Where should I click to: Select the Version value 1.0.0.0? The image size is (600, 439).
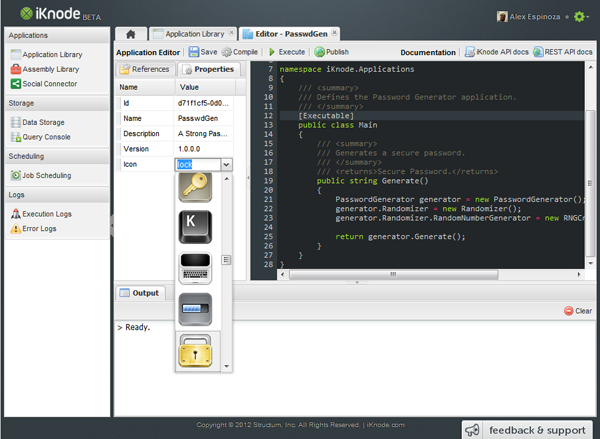tap(204, 149)
